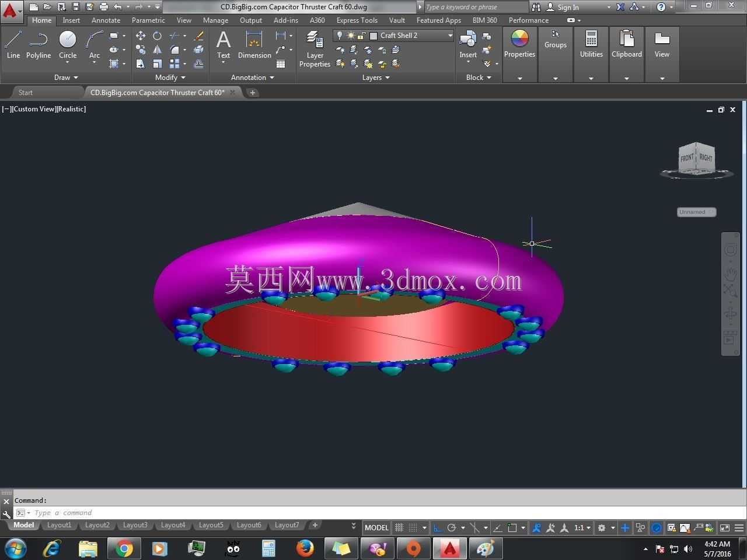Viewport: 747px width, 560px height.
Task: Select the Mirror tool
Action: click(157, 50)
